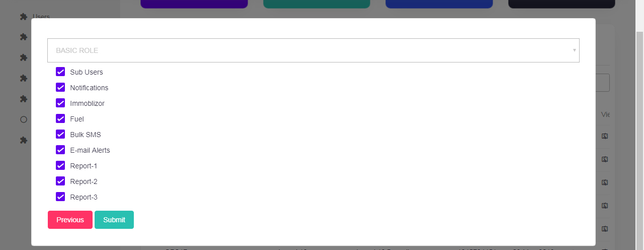Viewport: 644px width, 250px height.
Task: Disable the Immoblizor permission checkbox
Action: click(x=60, y=103)
